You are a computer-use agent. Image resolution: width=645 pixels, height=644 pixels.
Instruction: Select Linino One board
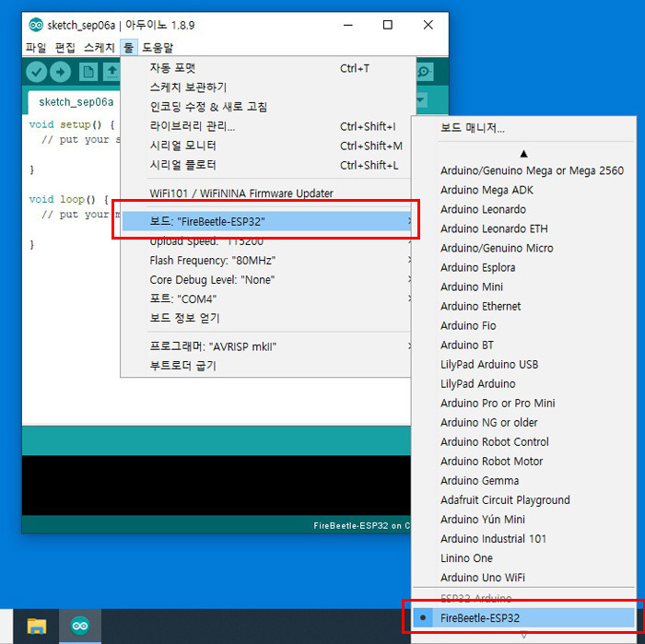523,557
